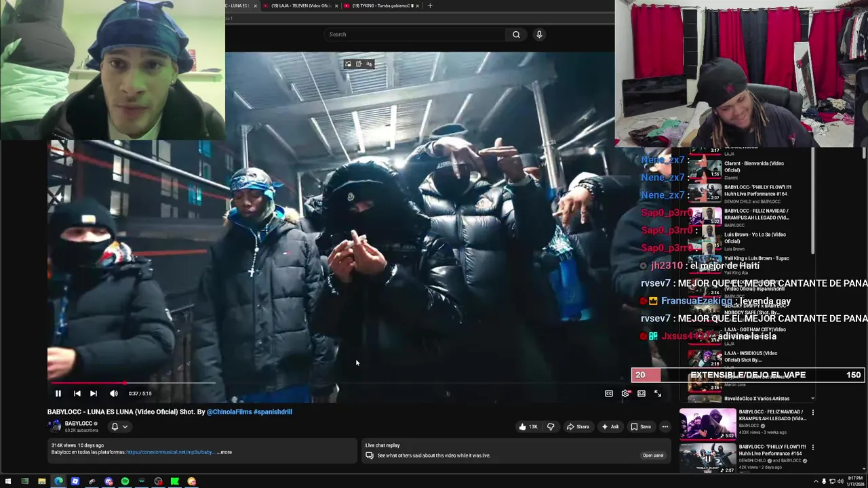Click translate icon in floating video overlay toolbar
The height and width of the screenshot is (488, 868).
click(369, 64)
